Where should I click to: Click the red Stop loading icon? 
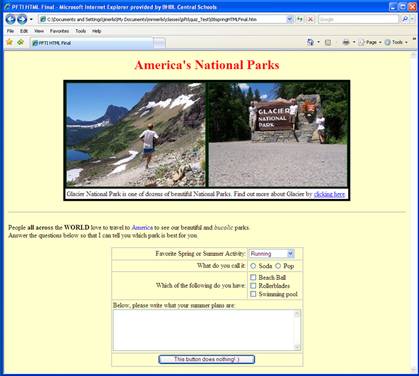[x=310, y=19]
